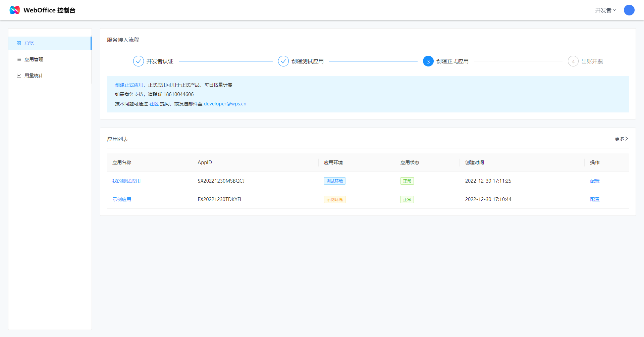644x337 pixels.
Task: Click timestamp 2022-12-30 17:10:44
Action: tap(488, 199)
